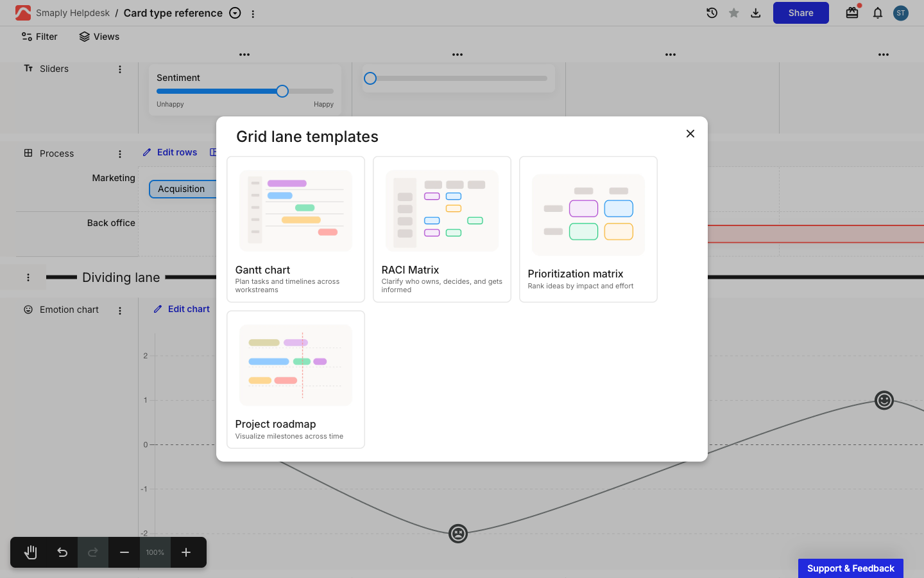Open vertical dots menu beside map title
The height and width of the screenshot is (578, 924).
(x=253, y=13)
